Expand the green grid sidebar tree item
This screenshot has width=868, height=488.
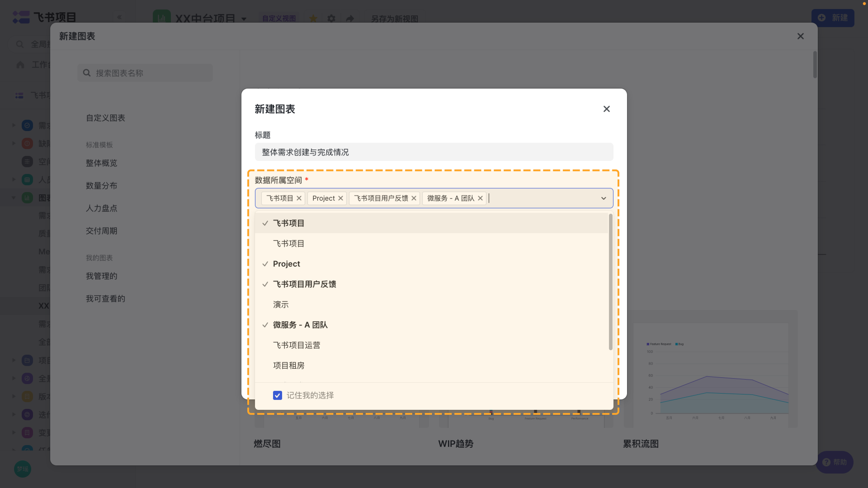14,180
